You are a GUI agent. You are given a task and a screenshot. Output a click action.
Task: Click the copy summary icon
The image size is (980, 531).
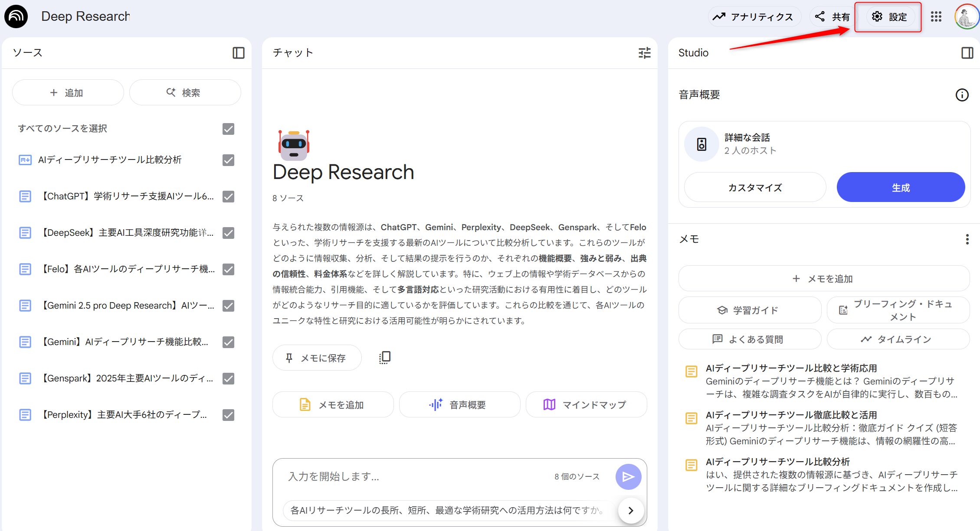pos(384,358)
